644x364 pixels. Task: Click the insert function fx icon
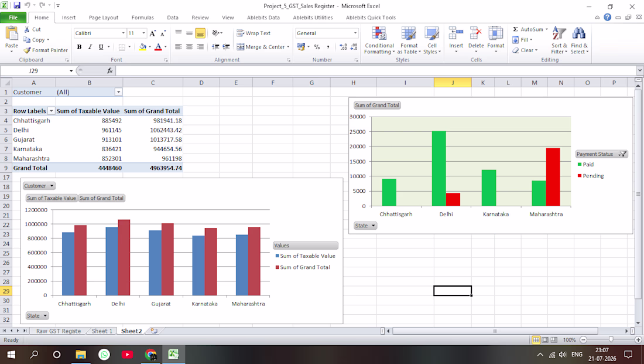[109, 71]
